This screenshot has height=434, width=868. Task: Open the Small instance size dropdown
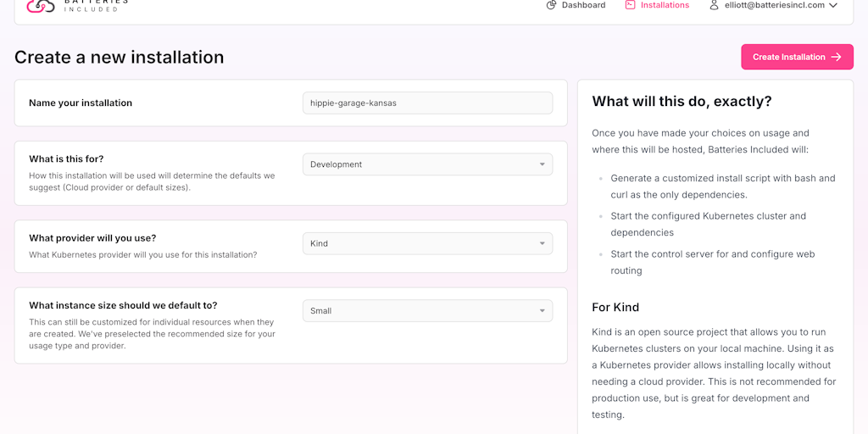[427, 311]
